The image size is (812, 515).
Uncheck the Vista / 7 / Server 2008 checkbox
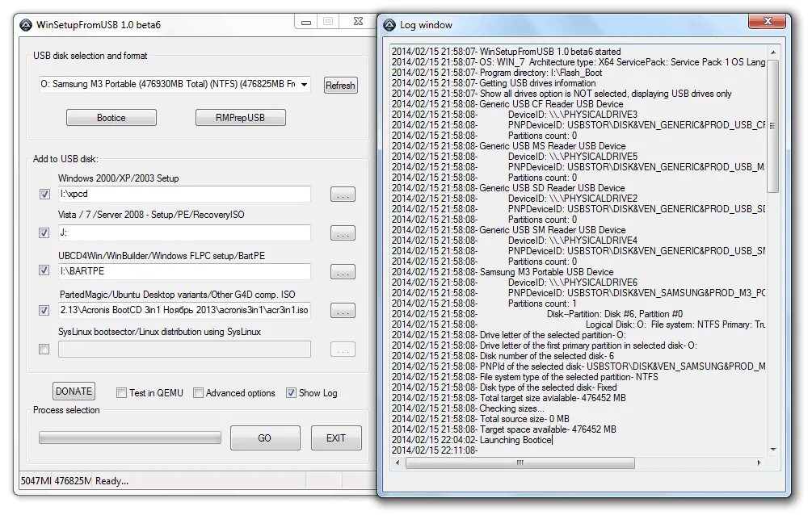pyautogui.click(x=44, y=233)
